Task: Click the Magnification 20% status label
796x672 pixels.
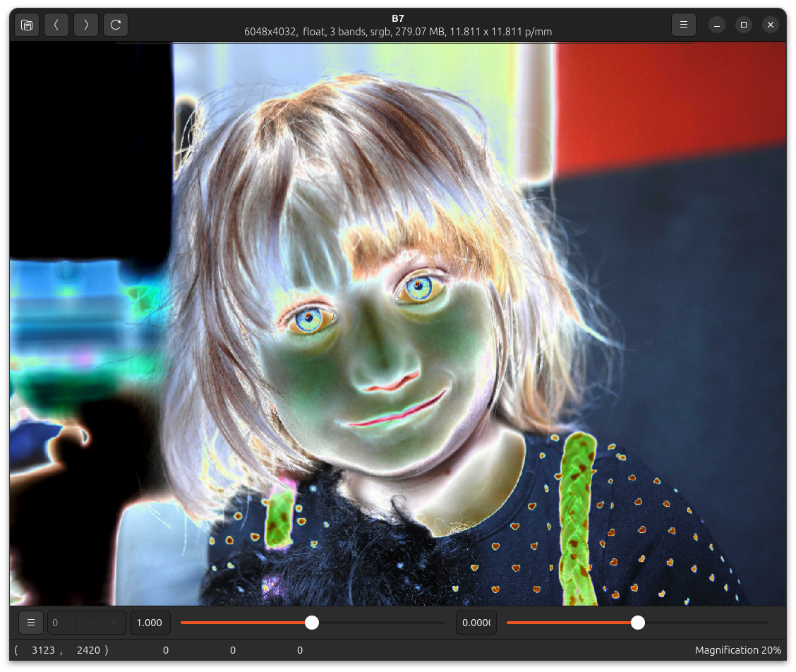Action: coord(737,650)
